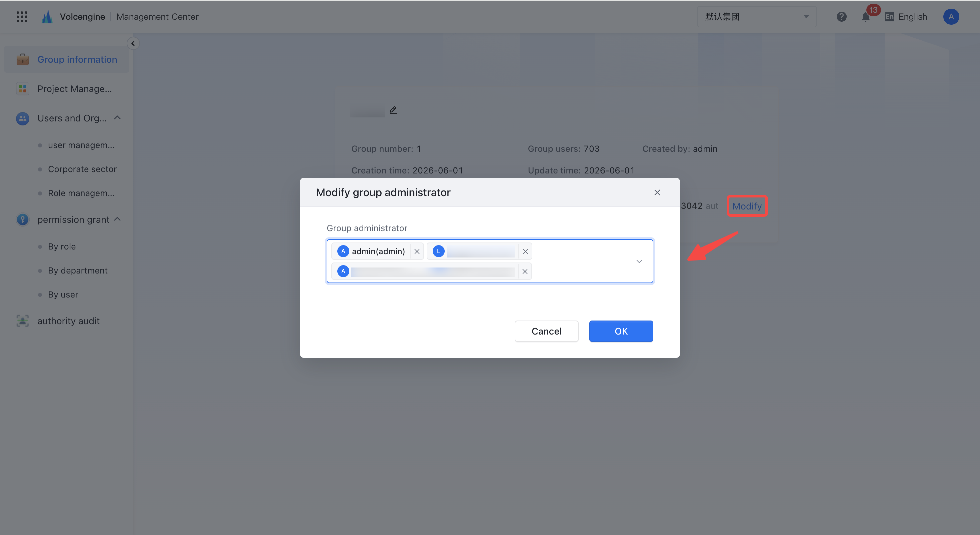980x535 pixels.
Task: Go to Project Management menu item
Action: point(67,89)
